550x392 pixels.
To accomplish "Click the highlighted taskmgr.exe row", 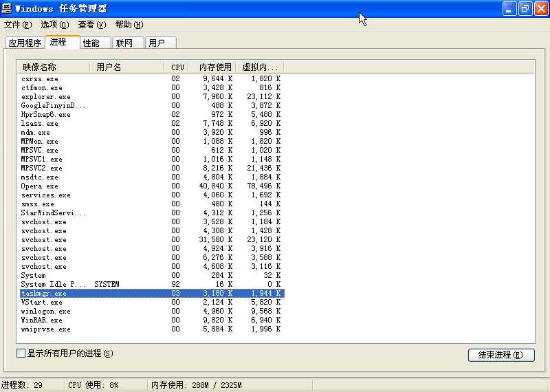I will 152,294.
